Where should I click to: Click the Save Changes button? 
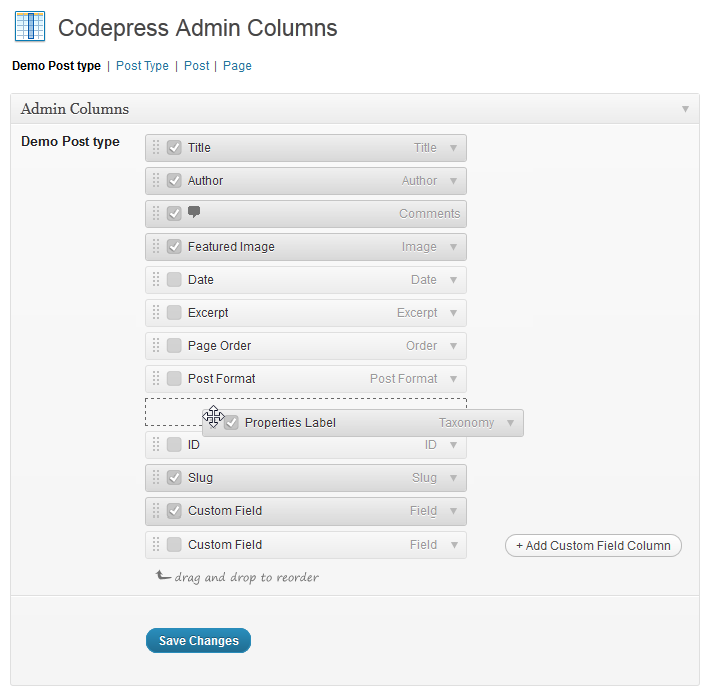pos(198,640)
